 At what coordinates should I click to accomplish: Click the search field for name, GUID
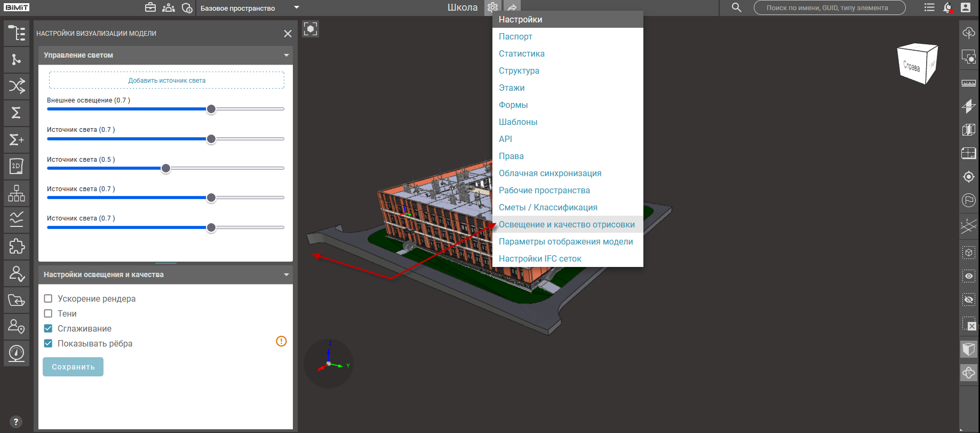(x=829, y=7)
